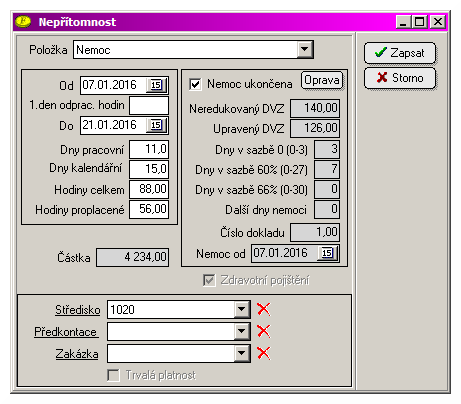Toggle Zdravotní pojištění checkbox
Viewport: 461px width, 404px height.
209,280
